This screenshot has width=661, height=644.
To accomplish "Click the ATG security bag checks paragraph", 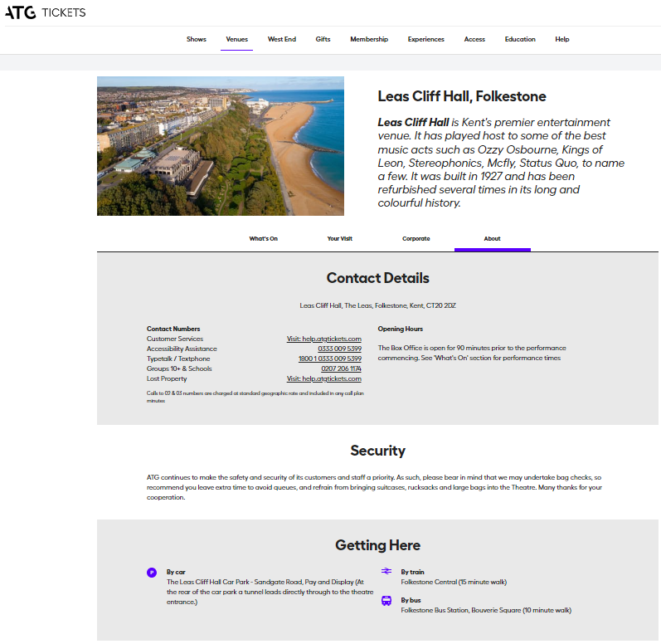I will pyautogui.click(x=374, y=487).
